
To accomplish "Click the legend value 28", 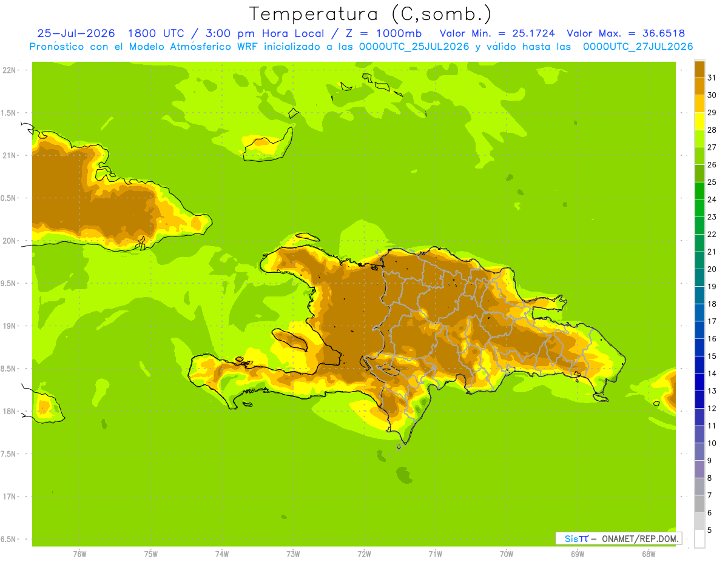I will pos(712,130).
